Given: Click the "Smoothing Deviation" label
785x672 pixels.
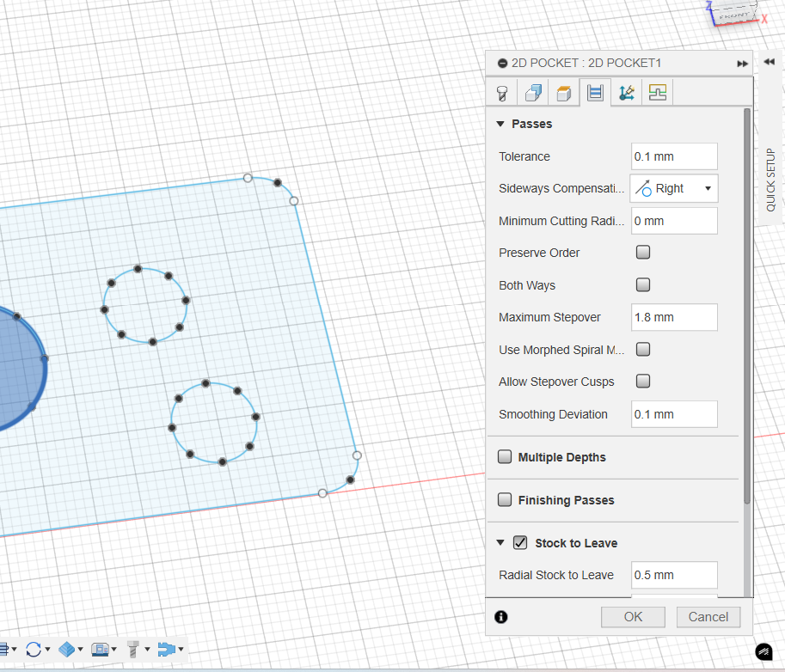Looking at the screenshot, I should [553, 414].
